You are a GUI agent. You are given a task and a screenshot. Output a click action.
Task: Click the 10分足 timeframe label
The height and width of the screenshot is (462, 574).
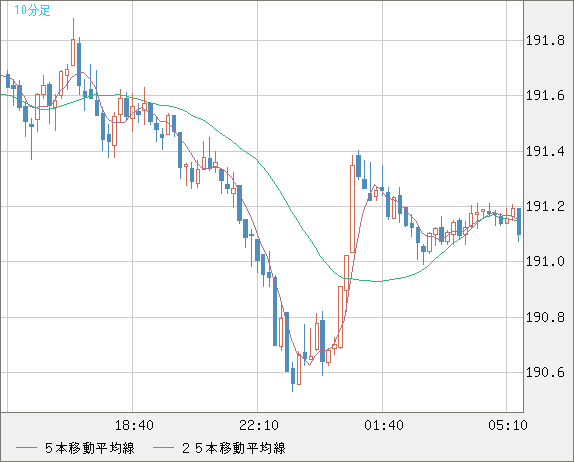click(x=32, y=10)
